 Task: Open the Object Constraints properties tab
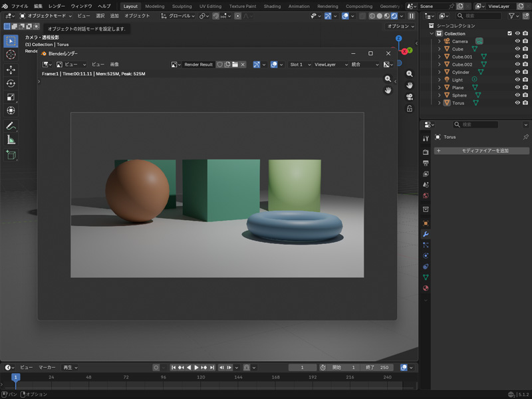(x=426, y=267)
